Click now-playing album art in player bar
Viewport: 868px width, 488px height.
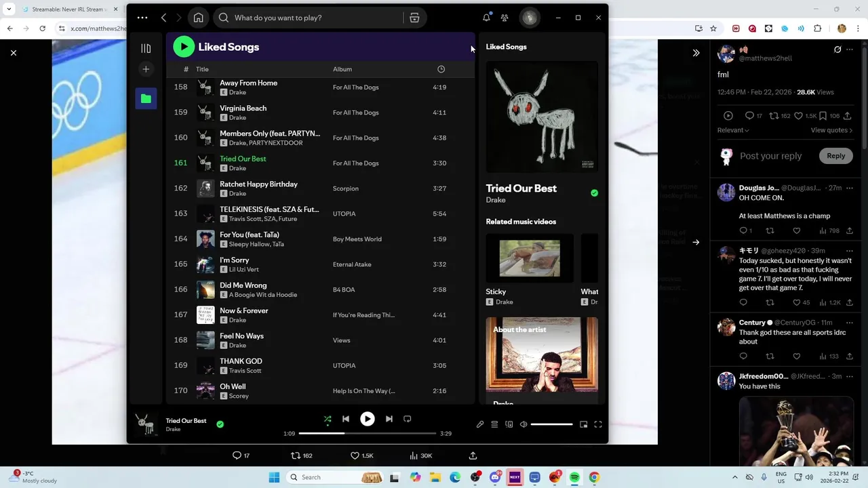pos(145,424)
